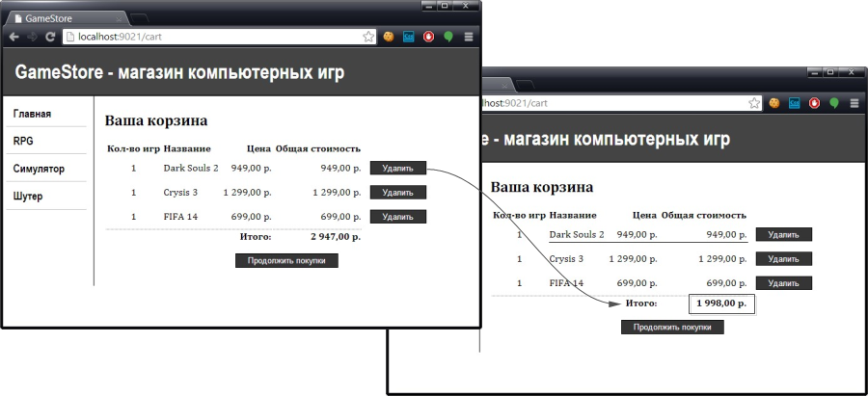Viewport: 868px width, 396px height.
Task: Open the browser hamburger menu in the front window
Action: pyautogui.click(x=469, y=37)
